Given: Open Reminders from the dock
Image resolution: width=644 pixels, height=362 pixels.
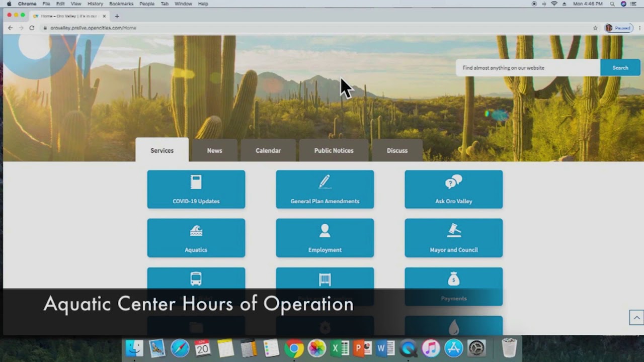Looking at the screenshot, I should [x=271, y=348].
